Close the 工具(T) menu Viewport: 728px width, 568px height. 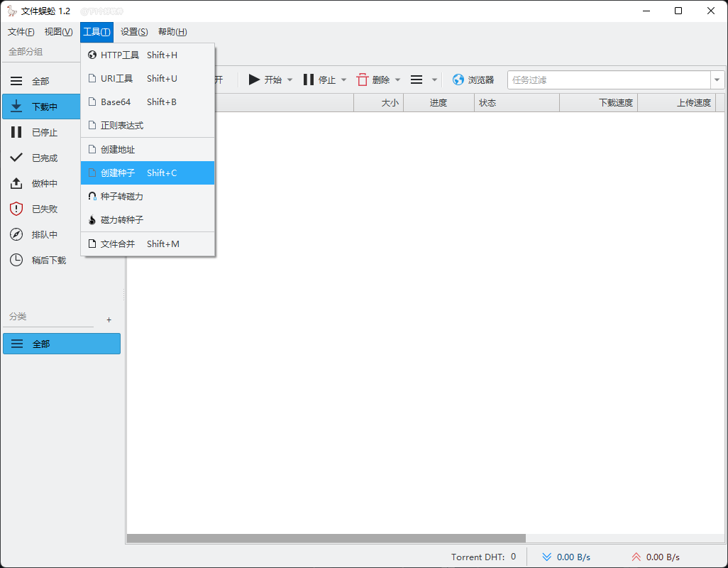click(96, 32)
